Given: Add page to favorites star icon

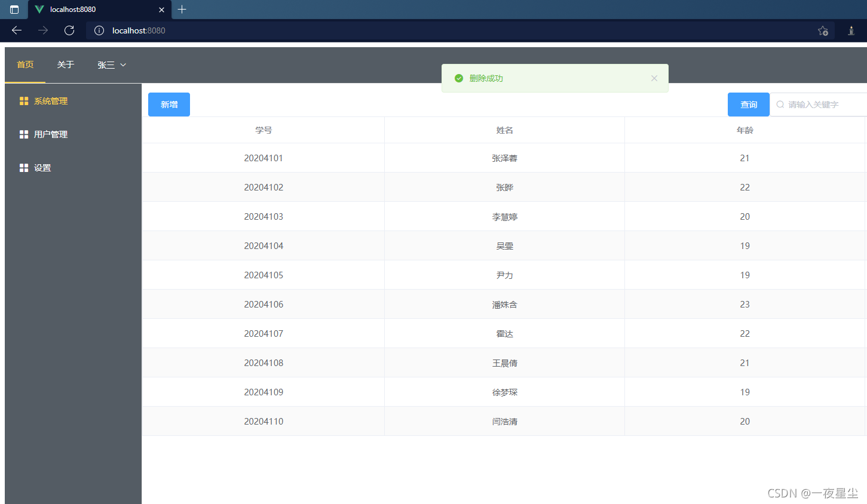Looking at the screenshot, I should click(x=823, y=31).
